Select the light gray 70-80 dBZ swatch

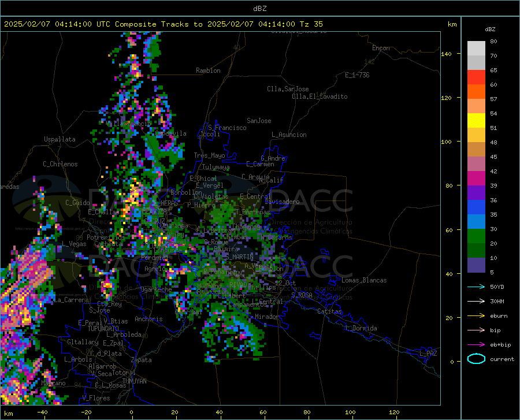tap(476, 49)
